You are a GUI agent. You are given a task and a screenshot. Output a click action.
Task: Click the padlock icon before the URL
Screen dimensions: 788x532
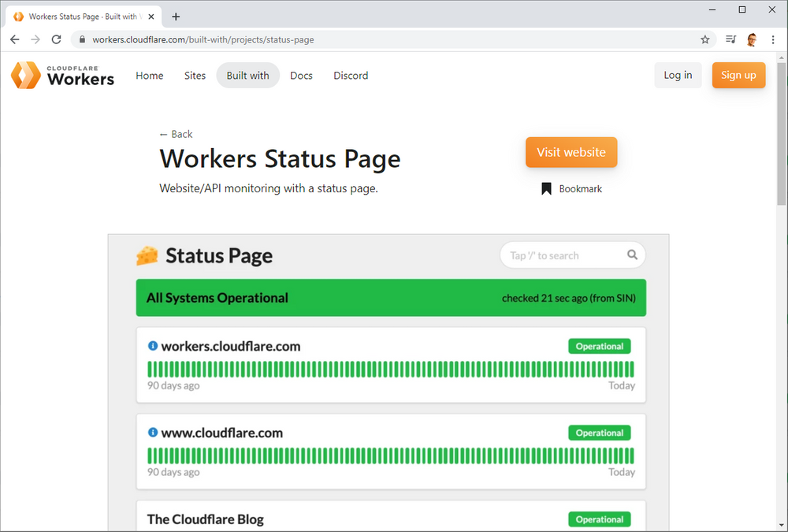[x=83, y=39]
